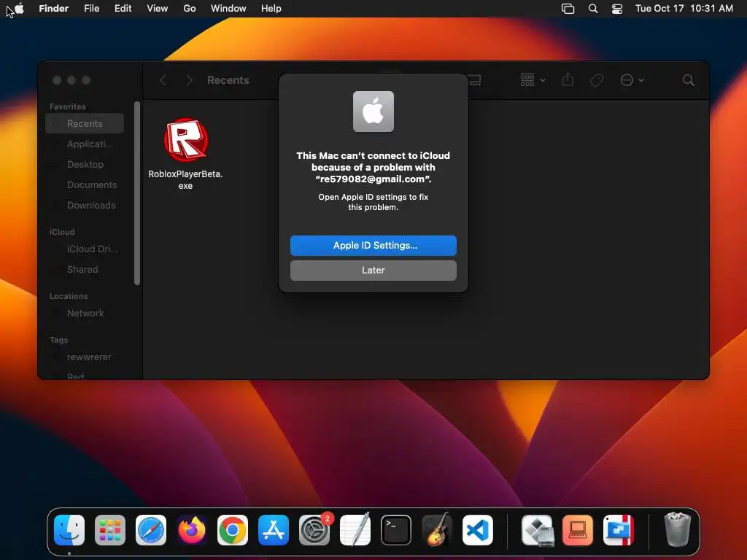Open the Apple menu
Viewport: 747px width, 560px height.
tap(20, 9)
